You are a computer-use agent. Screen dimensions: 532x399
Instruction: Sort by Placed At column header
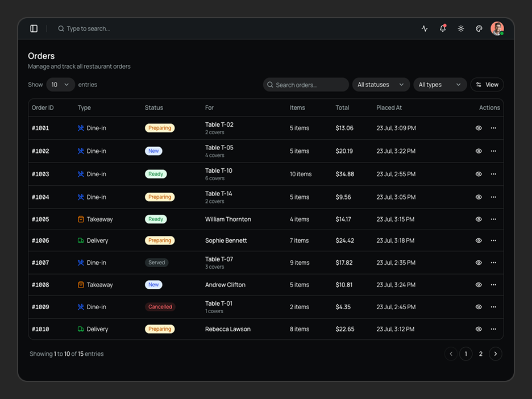(389, 107)
